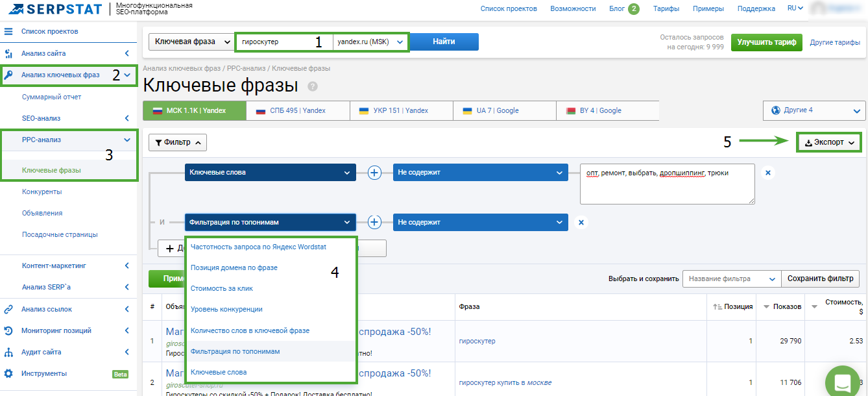
Task: Select UA 7 Google tab
Action: tap(504, 110)
